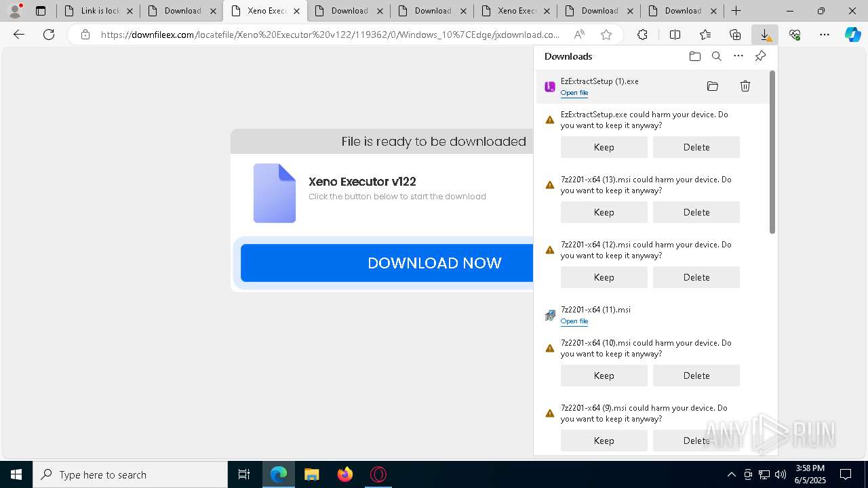Screen dimensions: 868x488
Task: Launch Firefox from taskbar
Action: [x=345, y=474]
